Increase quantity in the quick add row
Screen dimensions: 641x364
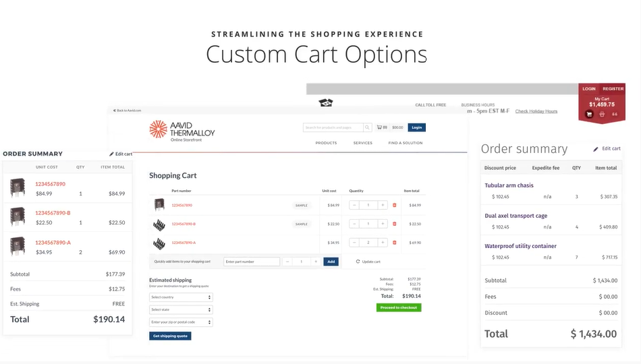pos(315,262)
